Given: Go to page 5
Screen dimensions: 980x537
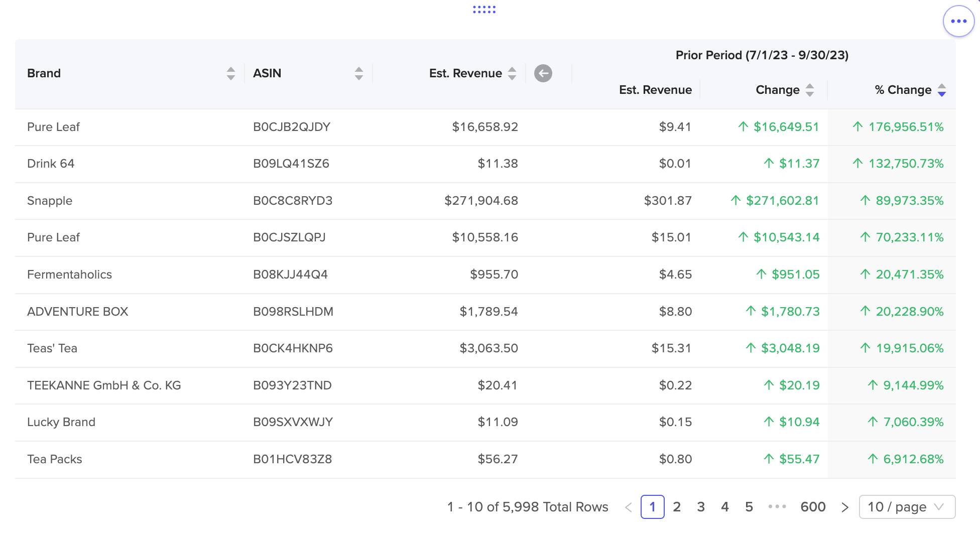Looking at the screenshot, I should 749,507.
